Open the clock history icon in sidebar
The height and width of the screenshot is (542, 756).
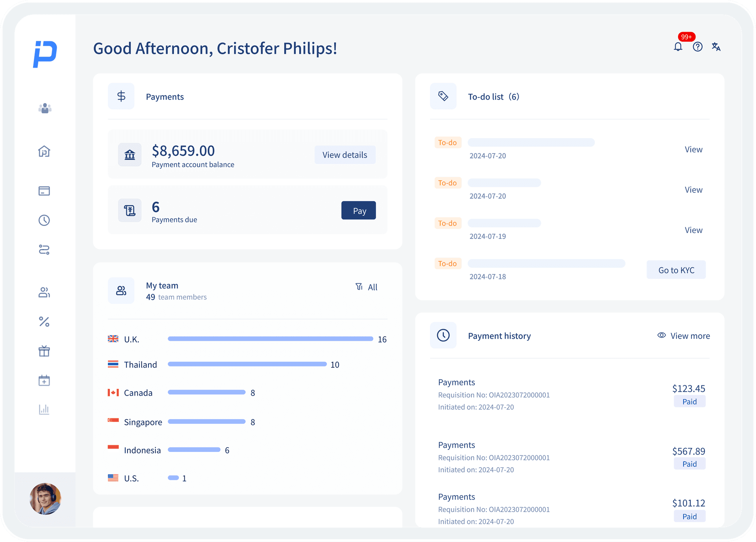(44, 220)
